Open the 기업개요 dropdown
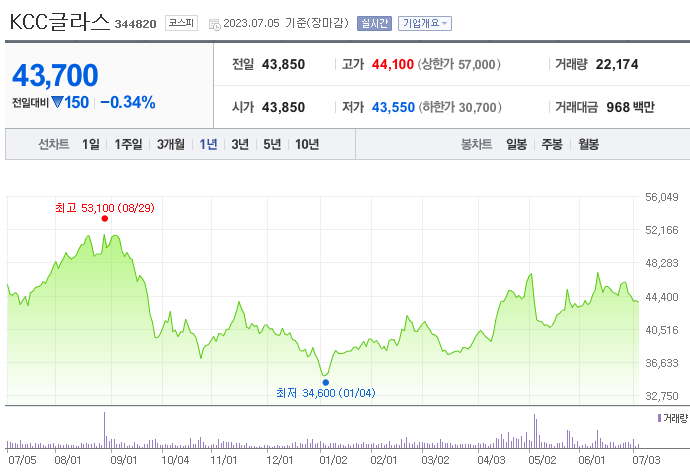 pos(425,23)
